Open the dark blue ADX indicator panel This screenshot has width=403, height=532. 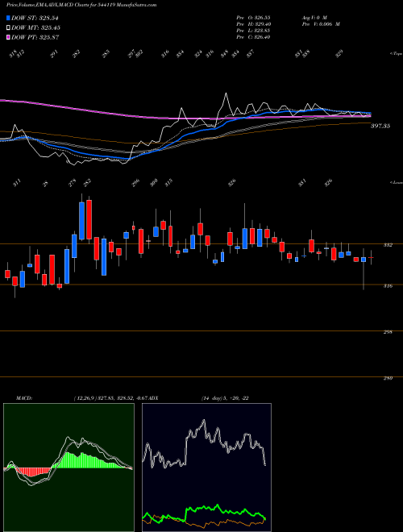click(x=206, y=468)
